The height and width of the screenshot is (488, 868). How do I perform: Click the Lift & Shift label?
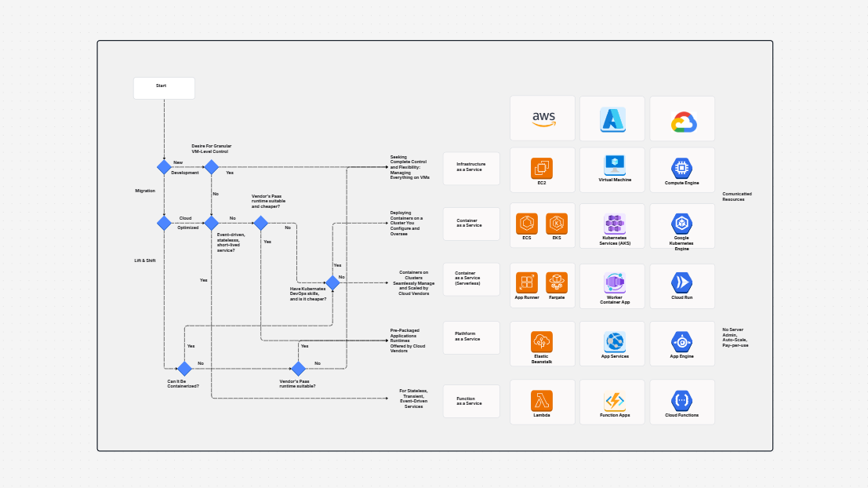tap(145, 260)
